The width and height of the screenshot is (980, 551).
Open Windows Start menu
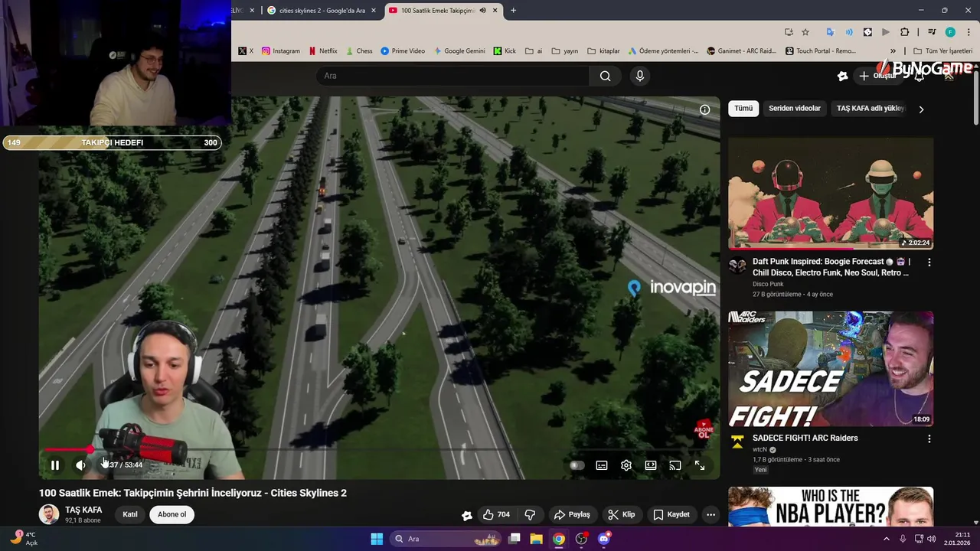(x=377, y=539)
